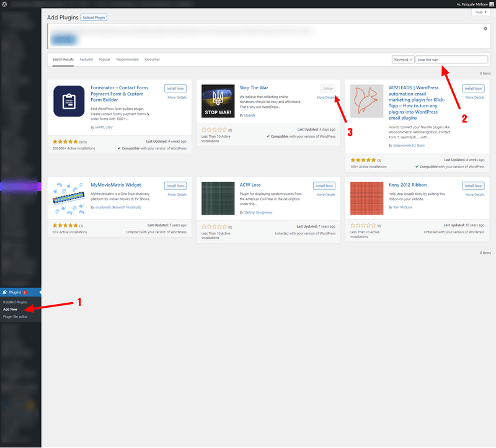Open the Stop War trident thumbnail
Viewport: 496px width, 448px height.
tap(218, 101)
